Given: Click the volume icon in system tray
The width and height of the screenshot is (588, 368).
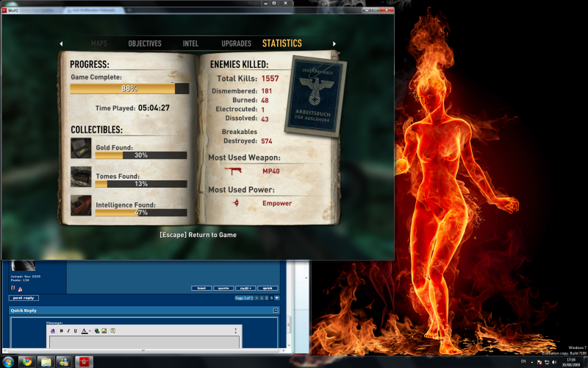Looking at the screenshot, I should [x=555, y=361].
